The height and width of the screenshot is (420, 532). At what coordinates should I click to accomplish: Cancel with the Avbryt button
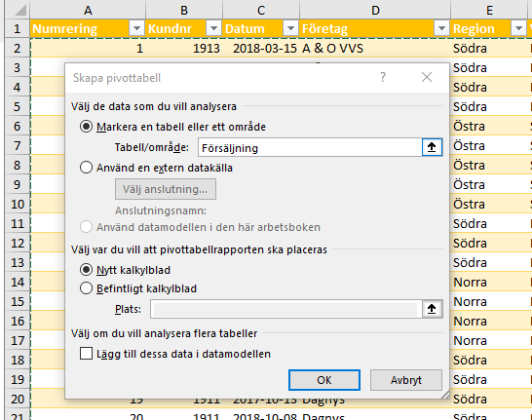406,380
